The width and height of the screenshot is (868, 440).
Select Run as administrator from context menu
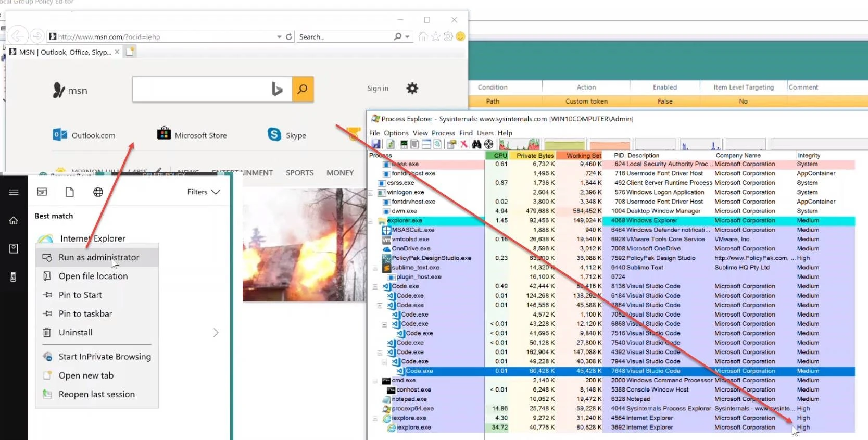(x=98, y=257)
